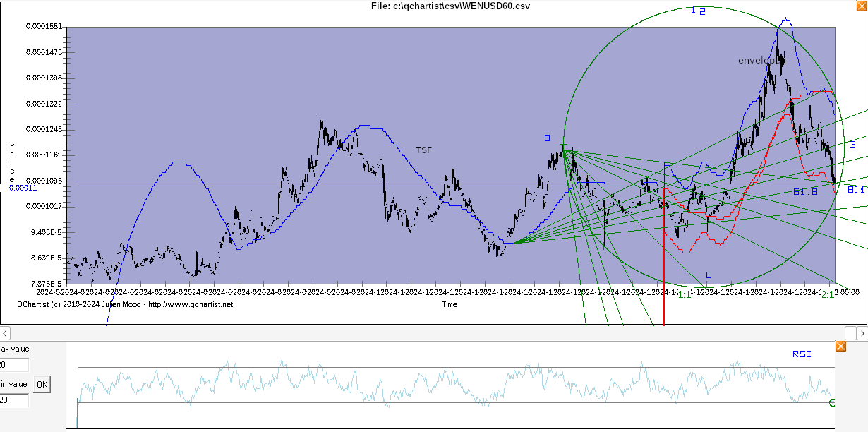The image size is (868, 432).
Task: Click the 7.876E-5 price label
Action: click(x=47, y=284)
